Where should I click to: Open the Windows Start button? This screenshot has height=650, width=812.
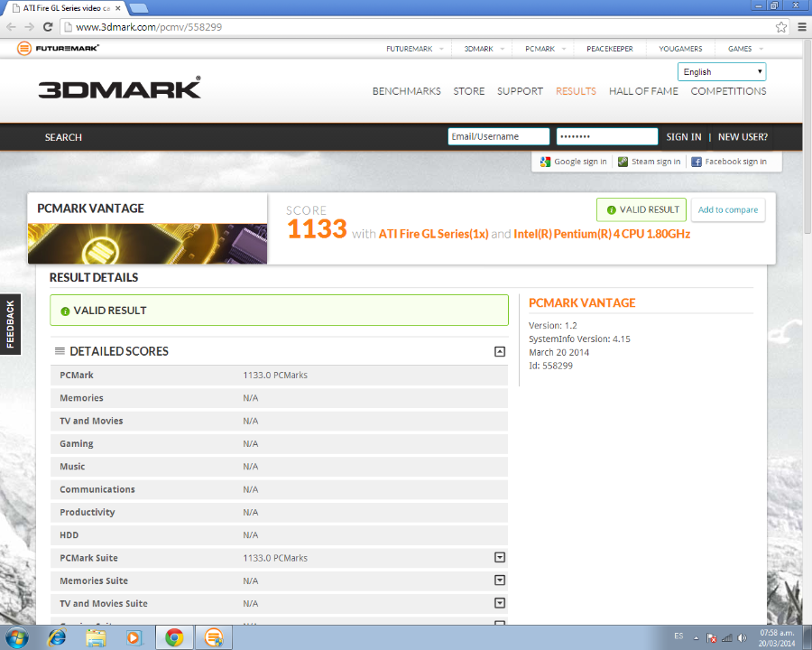point(16,637)
